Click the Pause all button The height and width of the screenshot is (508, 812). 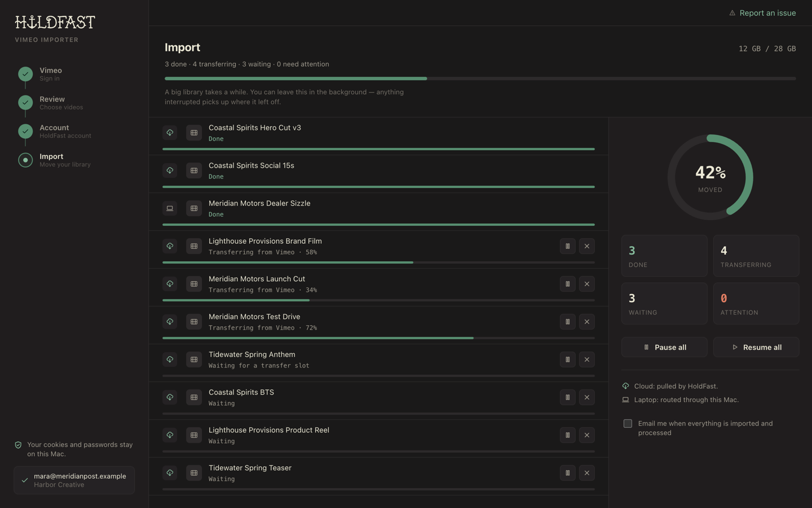click(x=664, y=347)
